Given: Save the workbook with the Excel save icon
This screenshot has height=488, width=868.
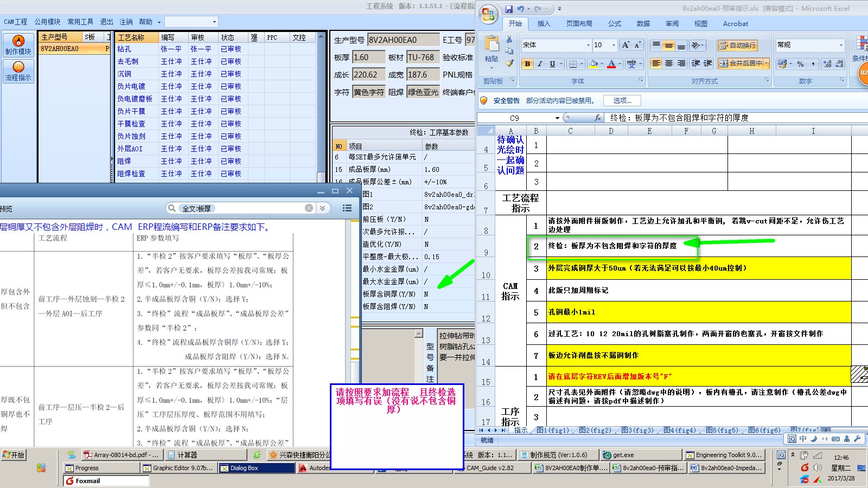Looking at the screenshot, I should click(509, 9).
